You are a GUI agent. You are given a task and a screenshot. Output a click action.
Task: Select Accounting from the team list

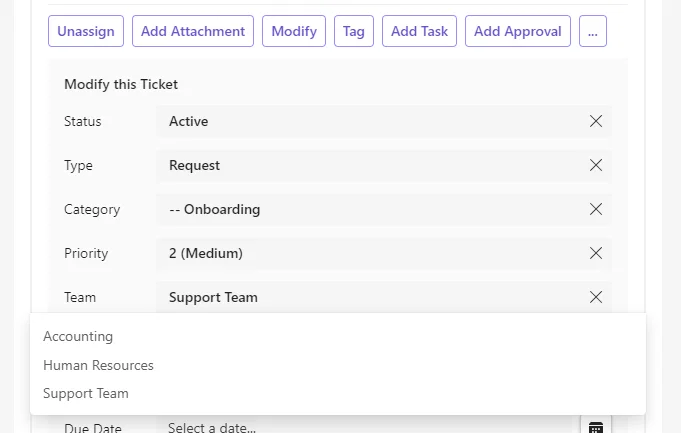pyautogui.click(x=337, y=337)
